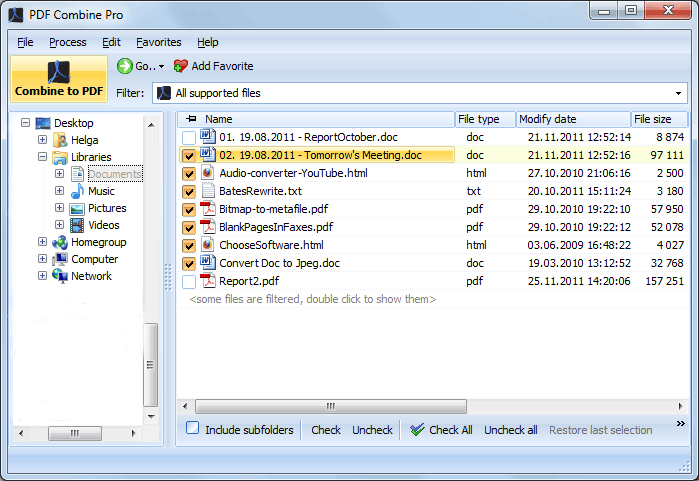This screenshot has width=699, height=481.
Task: Expand the Computer tree node
Action: 42,259
